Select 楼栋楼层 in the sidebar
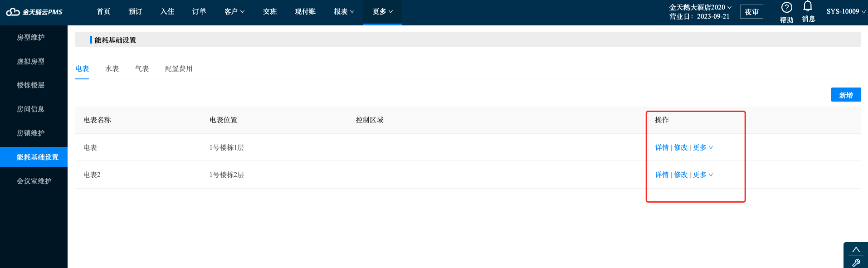The image size is (868, 268). (x=31, y=85)
